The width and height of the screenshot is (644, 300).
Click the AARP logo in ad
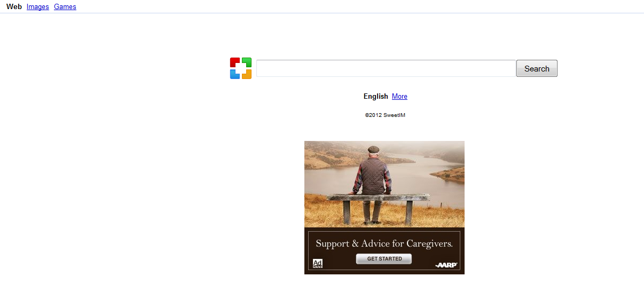click(x=446, y=265)
